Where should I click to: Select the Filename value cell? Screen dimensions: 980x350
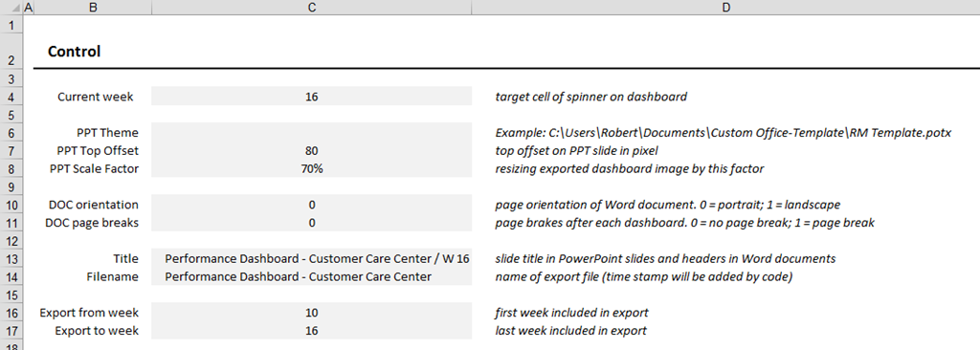311,276
